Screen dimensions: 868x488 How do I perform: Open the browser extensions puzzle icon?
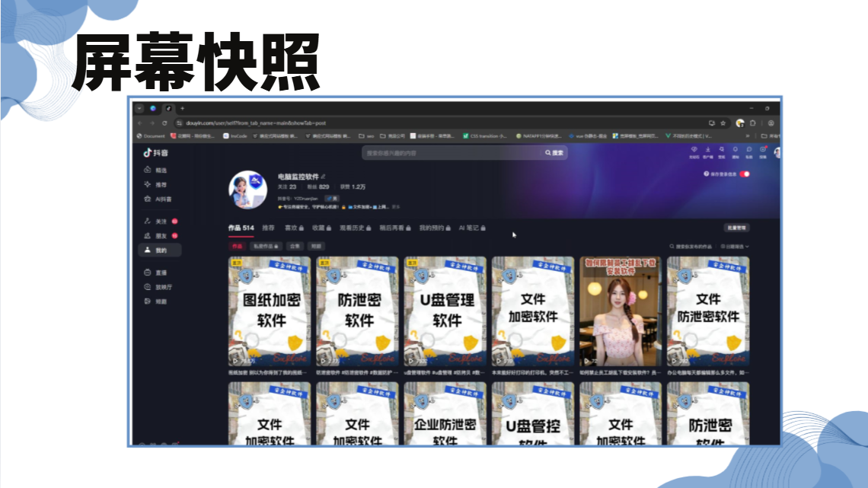[753, 123]
